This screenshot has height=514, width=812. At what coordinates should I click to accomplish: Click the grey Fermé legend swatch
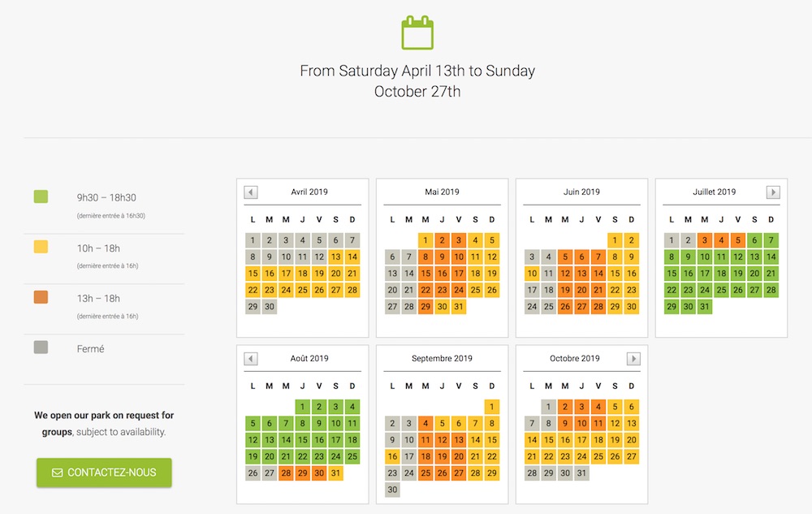pos(41,348)
